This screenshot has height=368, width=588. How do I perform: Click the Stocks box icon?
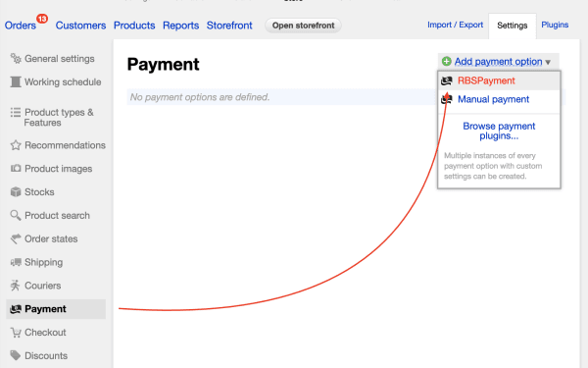coord(16,192)
